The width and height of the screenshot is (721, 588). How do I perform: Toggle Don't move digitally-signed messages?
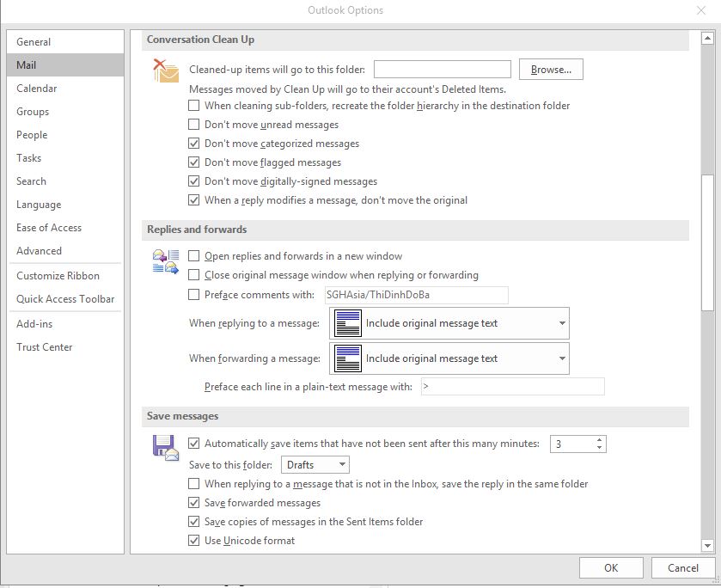coord(194,181)
